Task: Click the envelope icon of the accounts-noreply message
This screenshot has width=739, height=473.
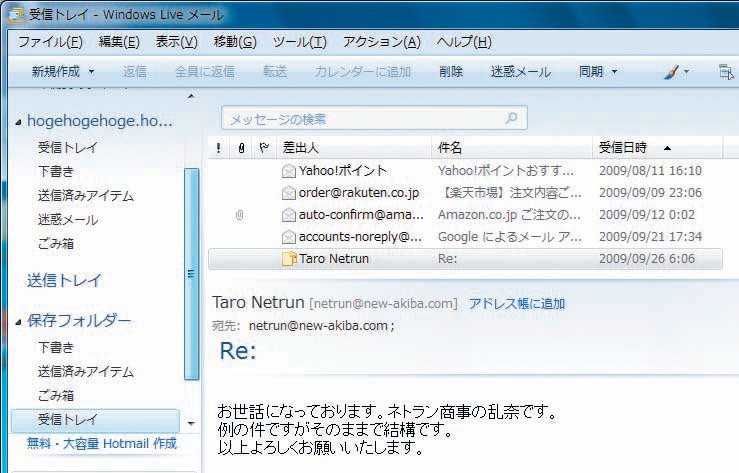Action: (x=288, y=236)
